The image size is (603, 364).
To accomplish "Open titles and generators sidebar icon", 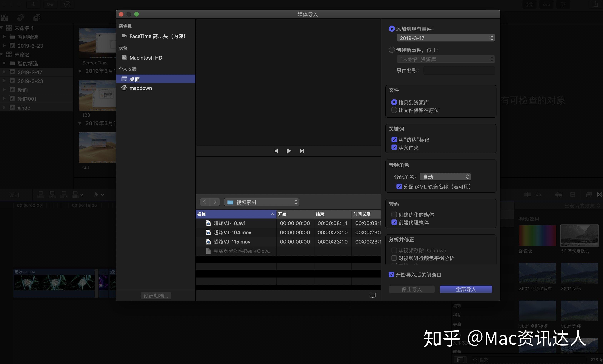I will point(37,18).
